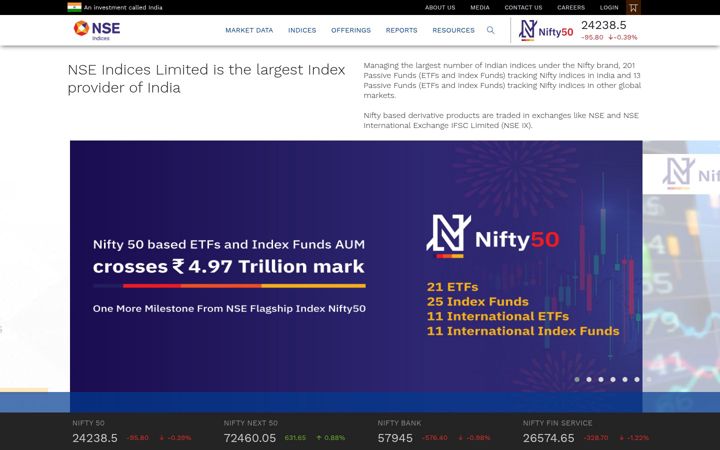Image resolution: width=720 pixels, height=450 pixels.
Task: Click ticker value 26574.65
Action: tap(548, 438)
